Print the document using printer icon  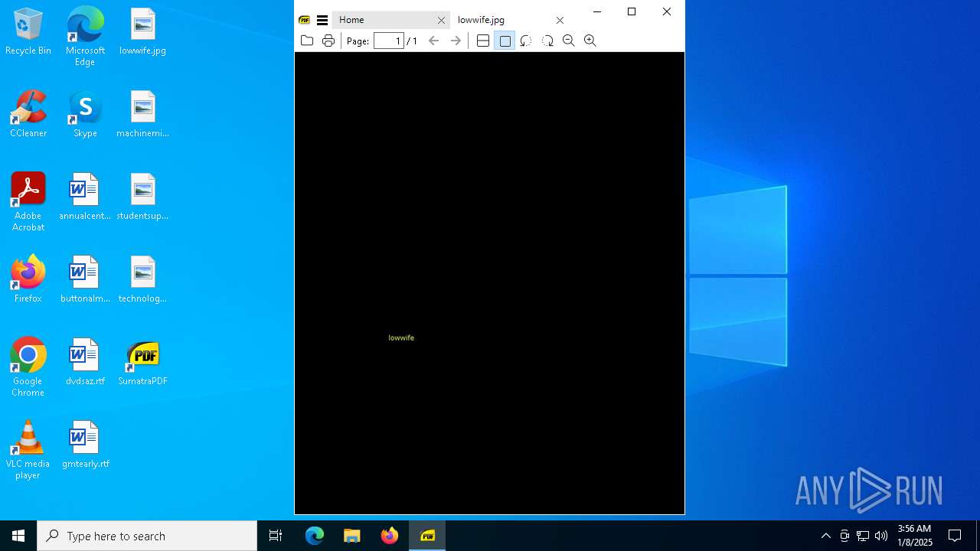click(328, 41)
